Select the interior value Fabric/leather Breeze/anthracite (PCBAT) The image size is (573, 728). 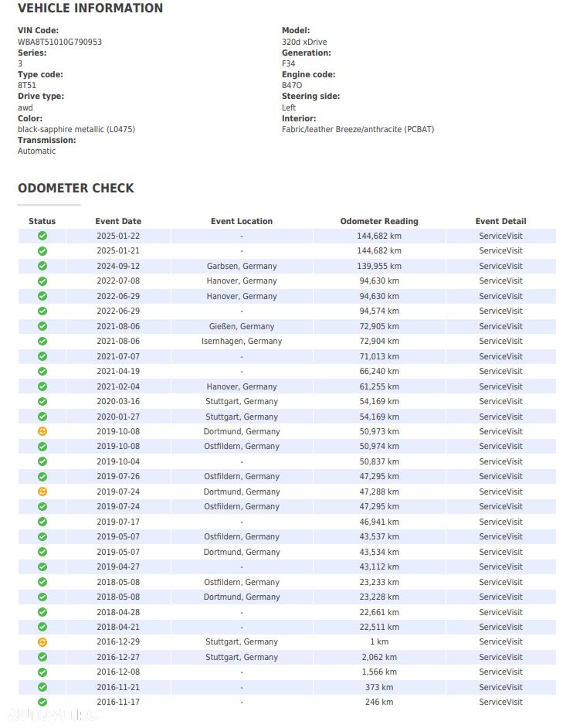click(x=358, y=130)
